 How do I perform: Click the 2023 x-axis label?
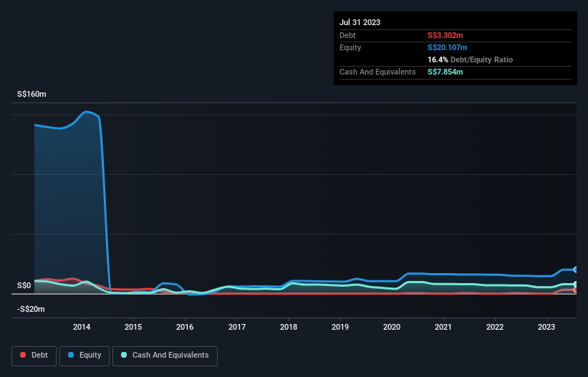coord(546,327)
